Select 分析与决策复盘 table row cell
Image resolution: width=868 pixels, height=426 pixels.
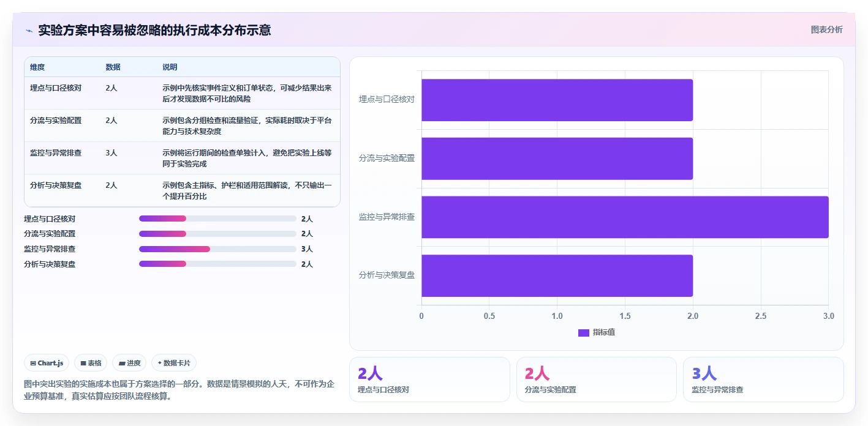[x=56, y=185]
